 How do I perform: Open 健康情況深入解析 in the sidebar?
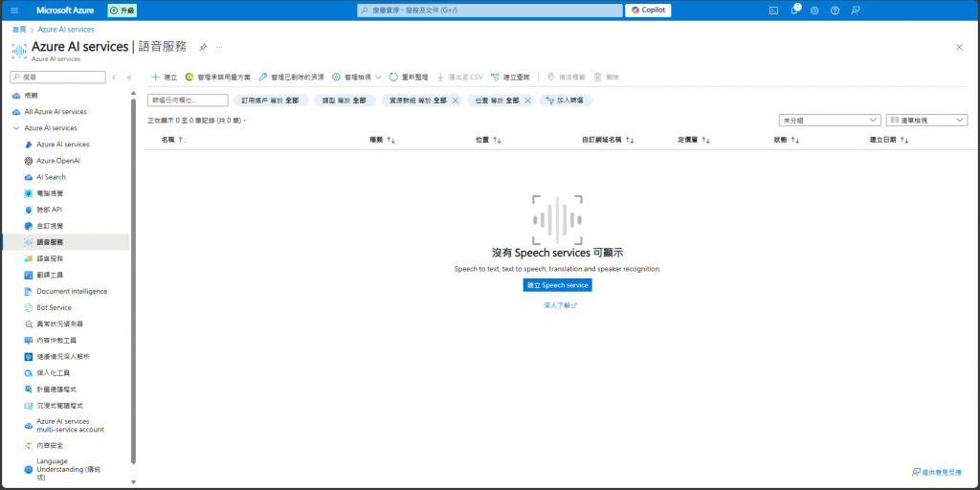(63, 356)
